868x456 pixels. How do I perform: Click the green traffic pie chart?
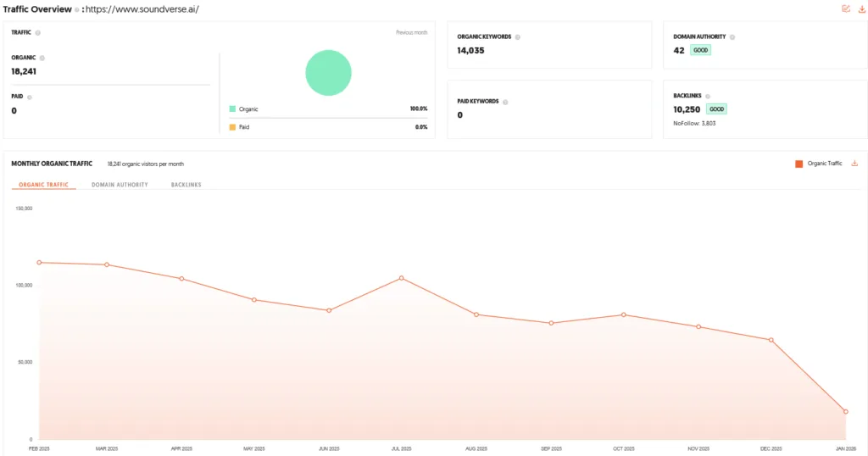tap(328, 73)
